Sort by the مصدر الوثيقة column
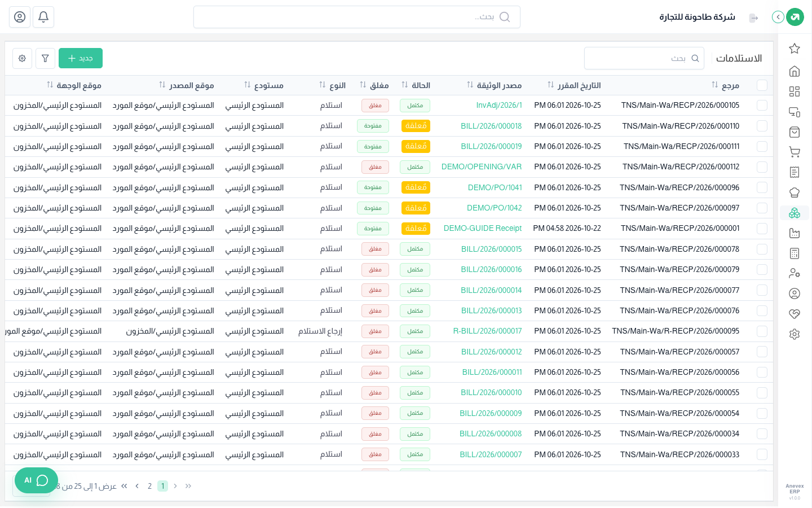The height and width of the screenshot is (508, 812). pyautogui.click(x=470, y=85)
